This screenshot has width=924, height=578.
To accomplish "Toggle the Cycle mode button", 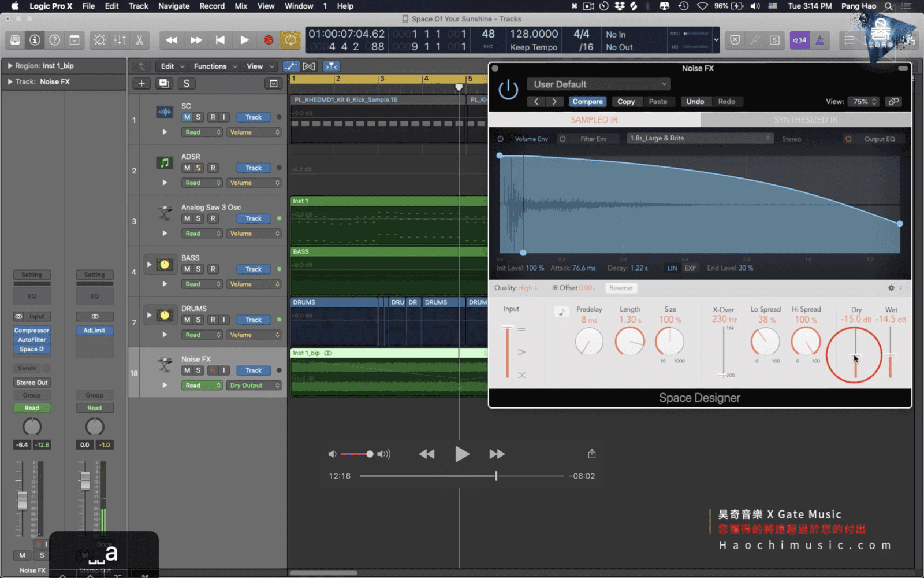I will click(x=290, y=40).
